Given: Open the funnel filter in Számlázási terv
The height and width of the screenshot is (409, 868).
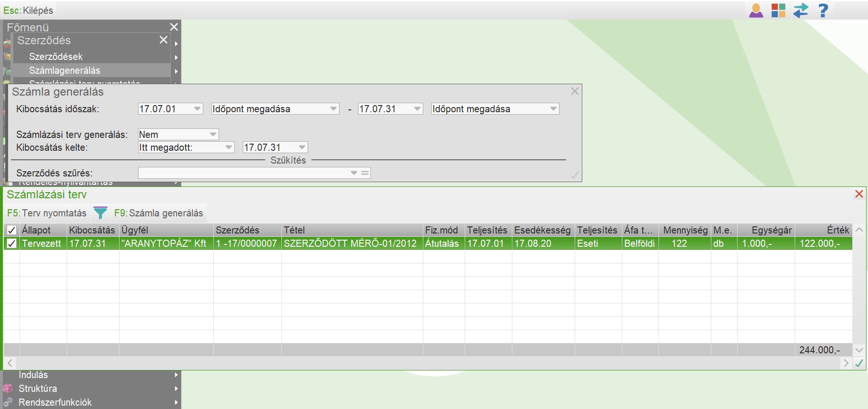Looking at the screenshot, I should click(100, 213).
